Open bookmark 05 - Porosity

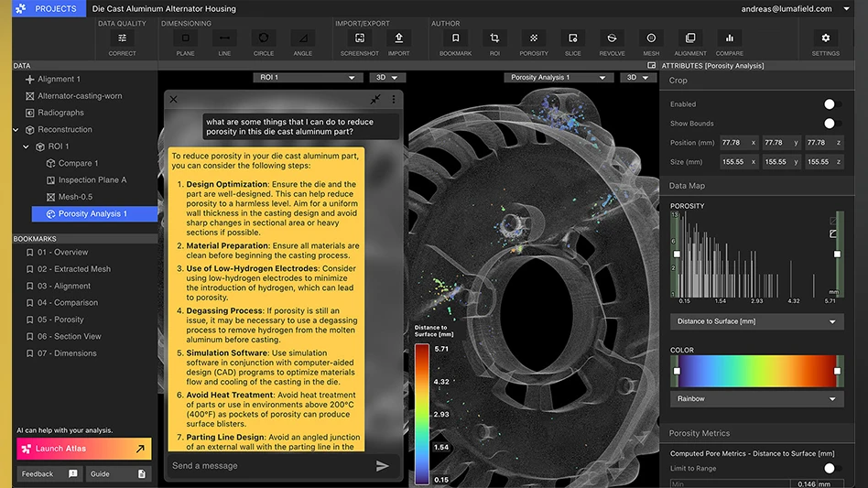pos(60,320)
